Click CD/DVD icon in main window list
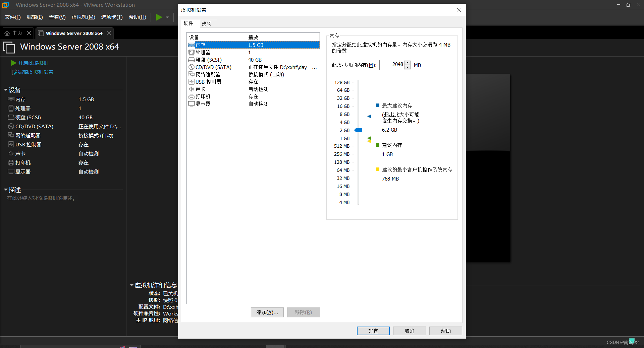644x348 pixels. point(11,126)
